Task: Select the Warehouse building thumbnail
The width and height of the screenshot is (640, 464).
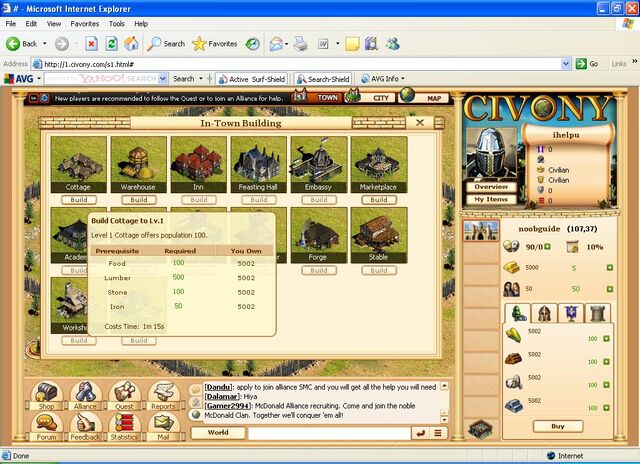Action: tap(139, 164)
